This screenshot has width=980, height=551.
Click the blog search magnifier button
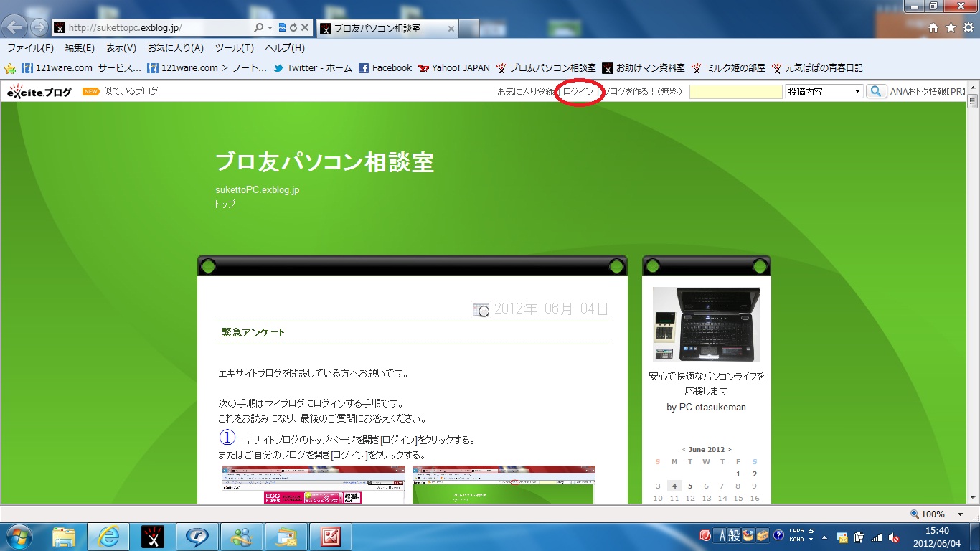point(876,92)
